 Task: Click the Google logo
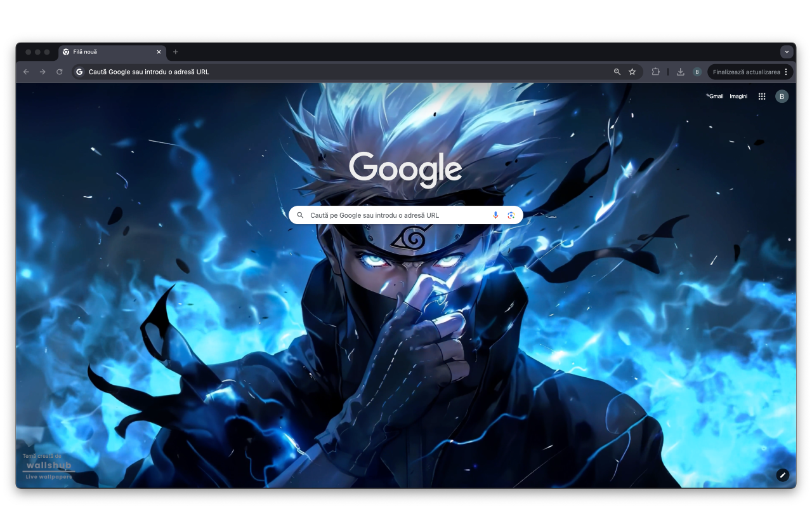pyautogui.click(x=405, y=170)
